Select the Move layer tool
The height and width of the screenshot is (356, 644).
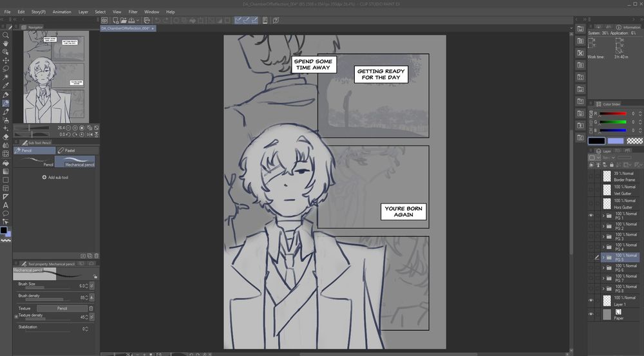(6, 61)
